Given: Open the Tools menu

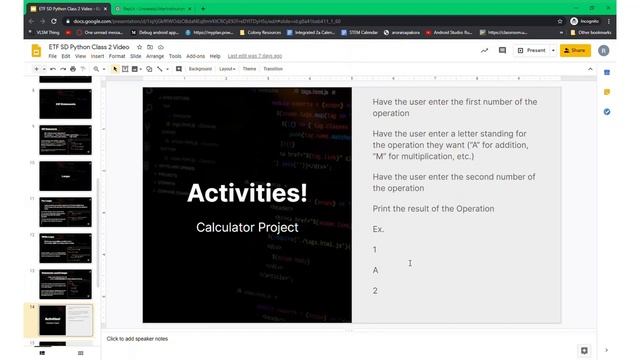Looking at the screenshot, I should (175, 56).
